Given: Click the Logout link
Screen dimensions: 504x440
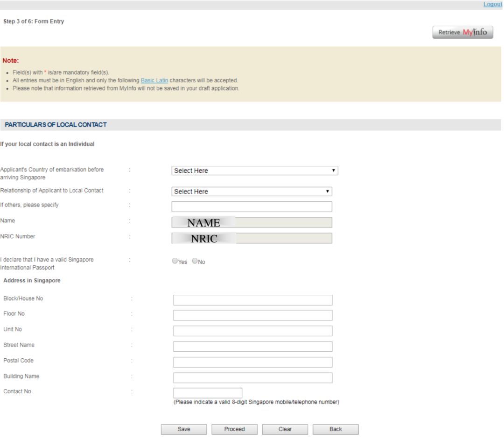Looking at the screenshot, I should [x=492, y=4].
